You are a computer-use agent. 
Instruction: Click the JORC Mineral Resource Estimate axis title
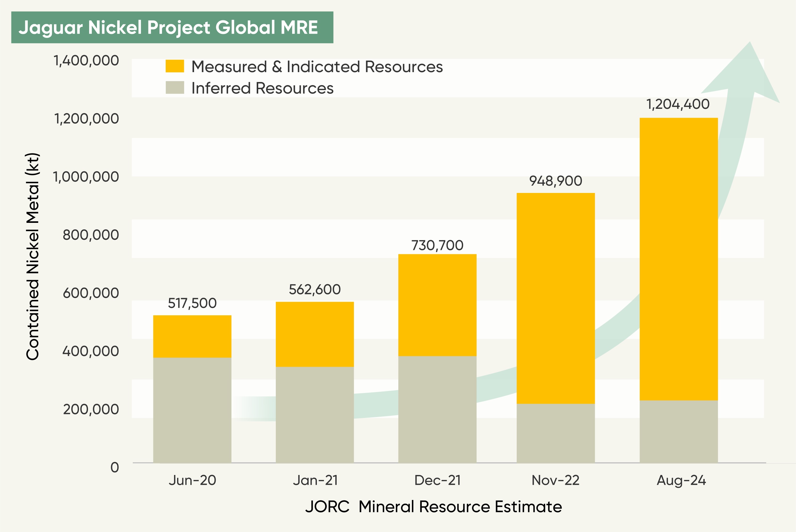pyautogui.click(x=433, y=507)
